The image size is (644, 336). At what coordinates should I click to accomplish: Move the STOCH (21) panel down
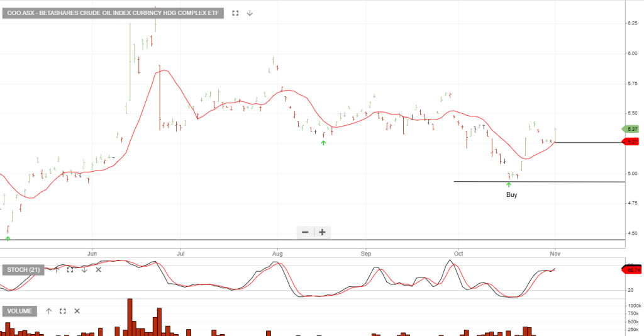click(84, 269)
